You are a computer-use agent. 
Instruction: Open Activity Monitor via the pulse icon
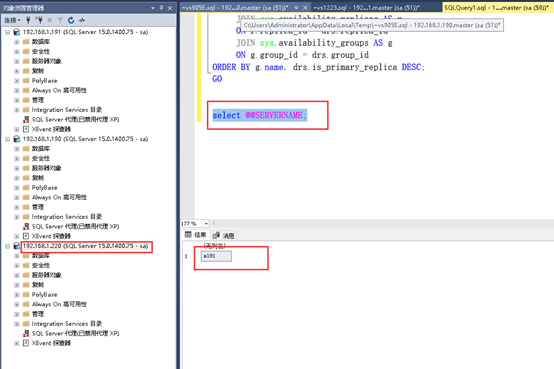tap(82, 20)
